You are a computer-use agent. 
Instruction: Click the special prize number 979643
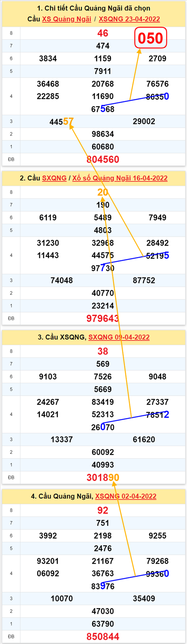pos(103,318)
